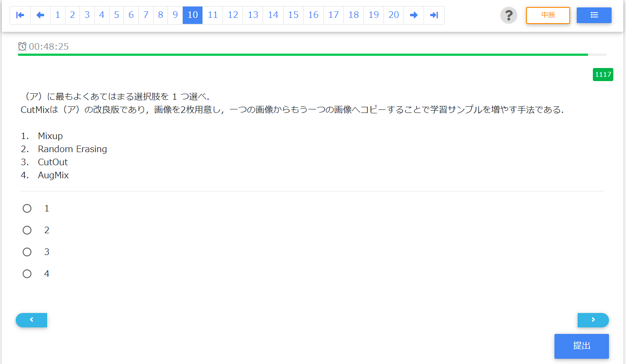Click the AugMix choice text
Viewport: 626px width, 364px height.
[53, 175]
